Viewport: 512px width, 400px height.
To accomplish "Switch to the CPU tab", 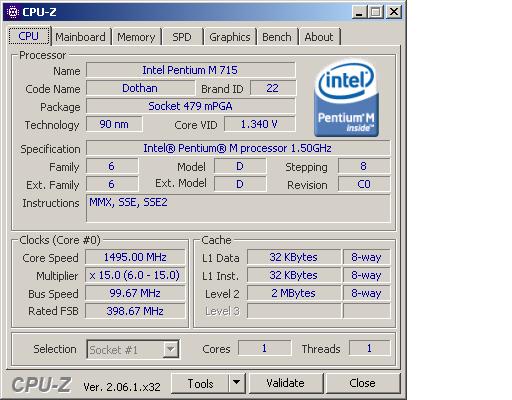I will click(29, 36).
